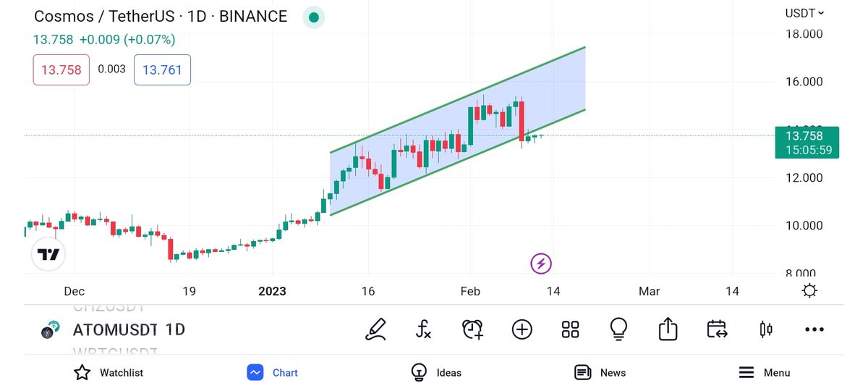Change chart type with candlestick icon
Screen dimensions: 868x391
coord(765,329)
